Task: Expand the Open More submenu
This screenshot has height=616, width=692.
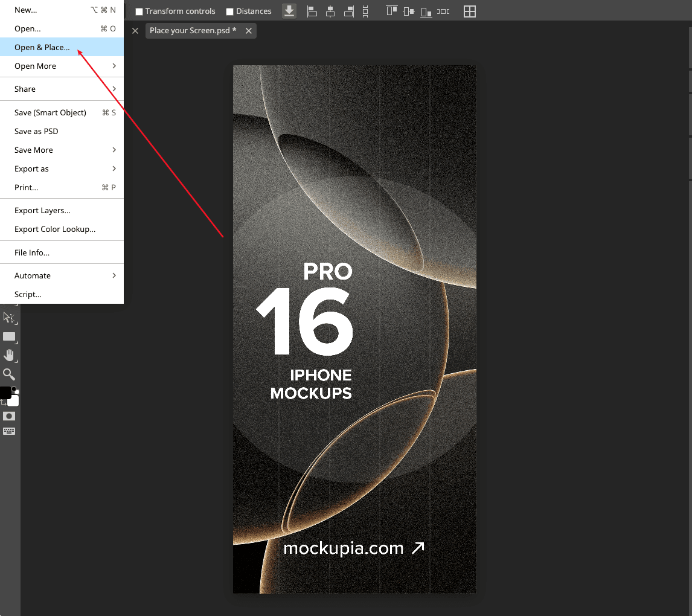Action: [62, 66]
